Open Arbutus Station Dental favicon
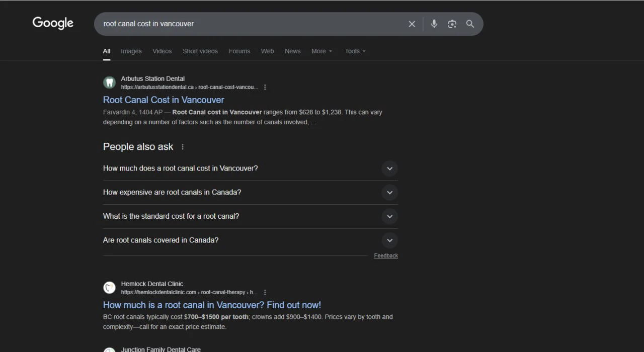The width and height of the screenshot is (644, 352). coord(109,82)
